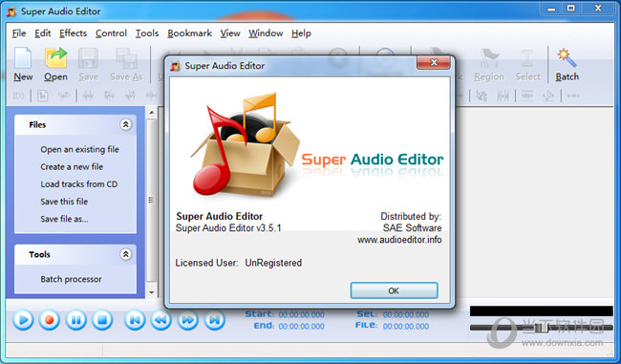This screenshot has height=364, width=621.
Task: Click 'Save this file' link
Action: pos(64,202)
